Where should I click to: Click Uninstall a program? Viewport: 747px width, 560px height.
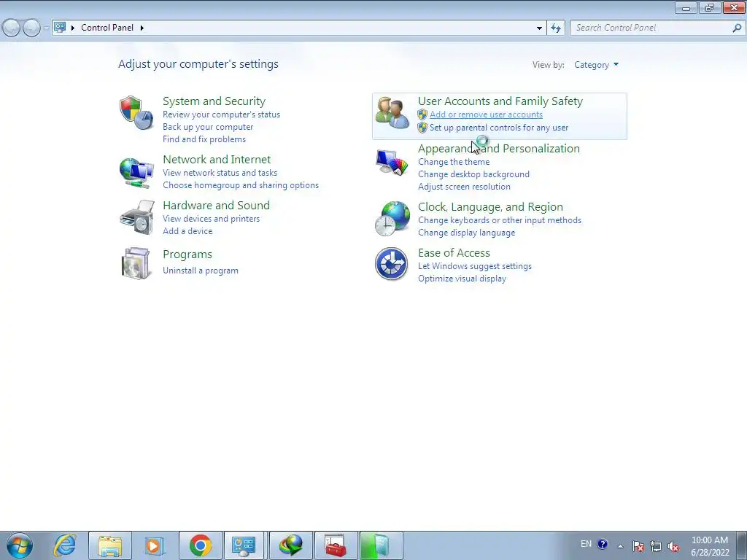click(x=200, y=271)
